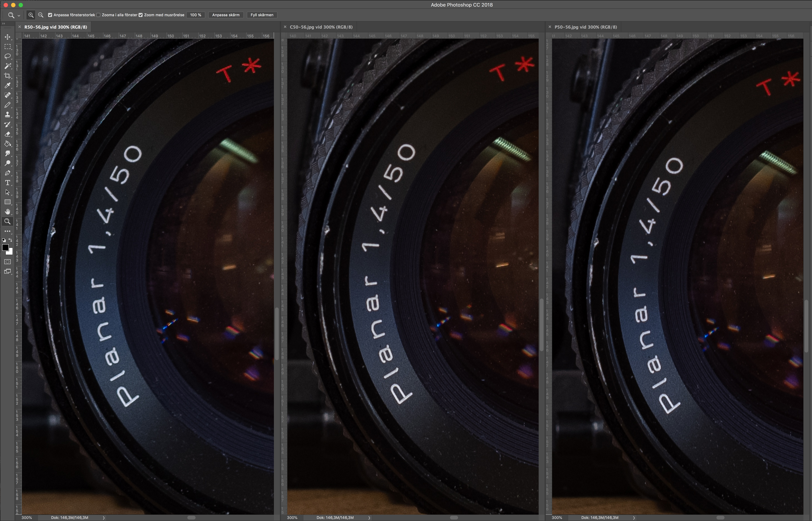The image size is (812, 521).
Task: Open status bar arrow menu of R50-56.jpg
Action: tap(104, 518)
